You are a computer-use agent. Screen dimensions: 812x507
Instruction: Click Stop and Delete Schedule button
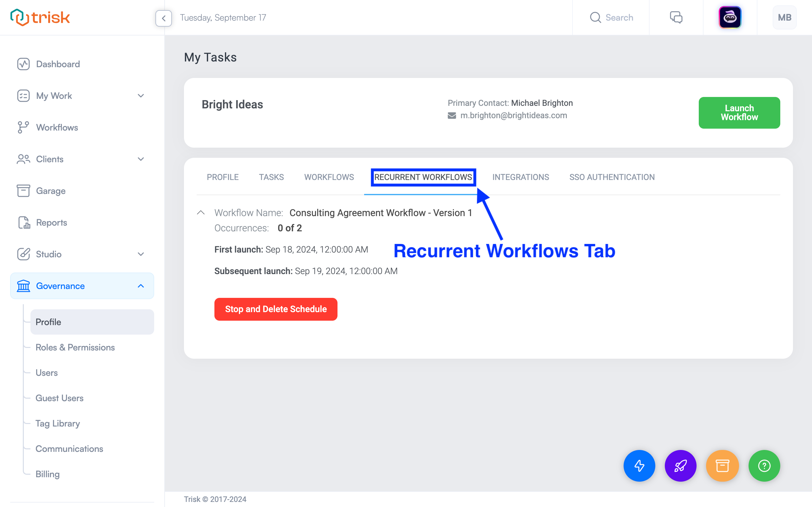(277, 309)
